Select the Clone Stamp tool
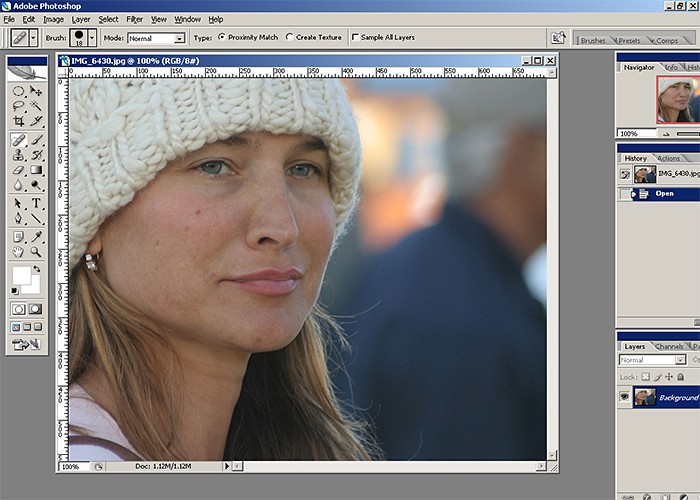 18,155
